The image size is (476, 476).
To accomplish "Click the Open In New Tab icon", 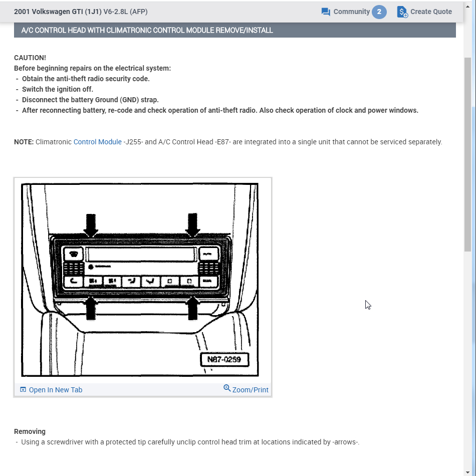I will [23, 389].
